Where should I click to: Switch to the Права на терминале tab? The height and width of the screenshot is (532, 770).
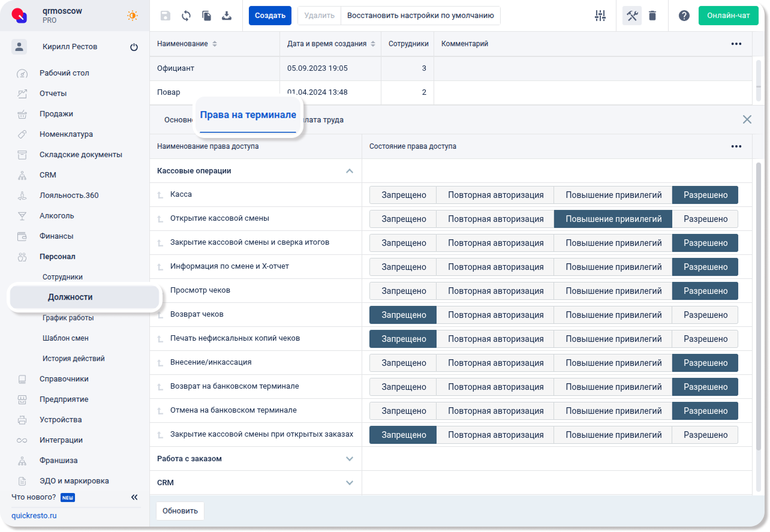point(248,115)
